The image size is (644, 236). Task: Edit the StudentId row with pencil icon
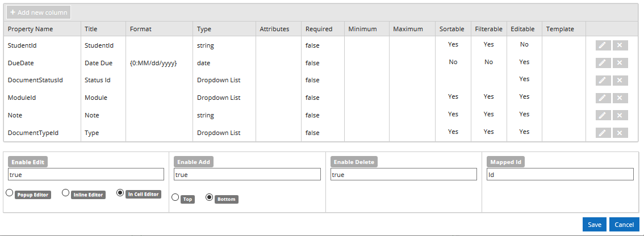coord(603,45)
